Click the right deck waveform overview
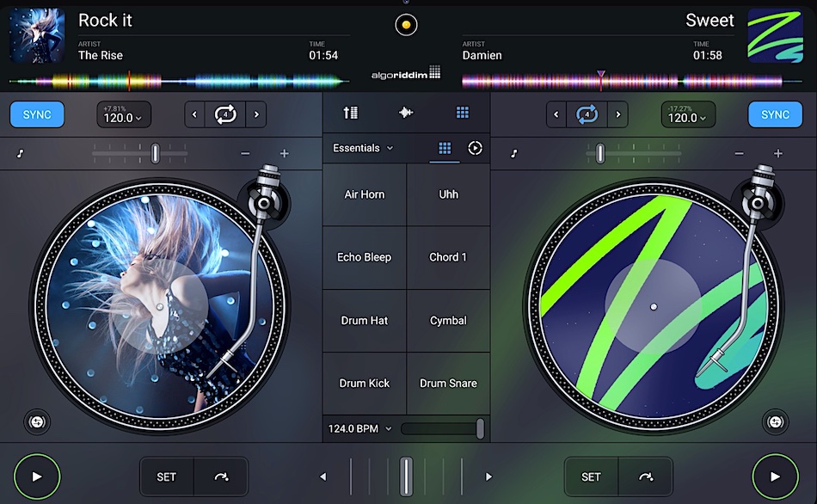Image resolution: width=817 pixels, height=504 pixels. pyautogui.click(x=632, y=82)
